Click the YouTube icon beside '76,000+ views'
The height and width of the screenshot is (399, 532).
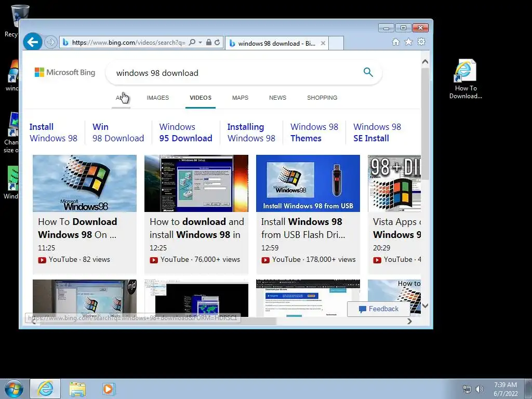tap(154, 260)
